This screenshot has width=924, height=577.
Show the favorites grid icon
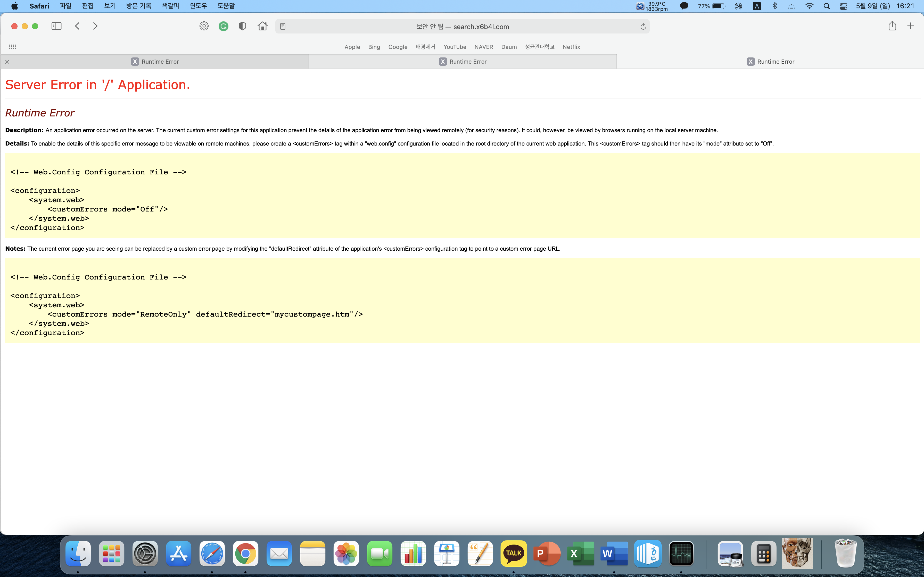coord(12,47)
